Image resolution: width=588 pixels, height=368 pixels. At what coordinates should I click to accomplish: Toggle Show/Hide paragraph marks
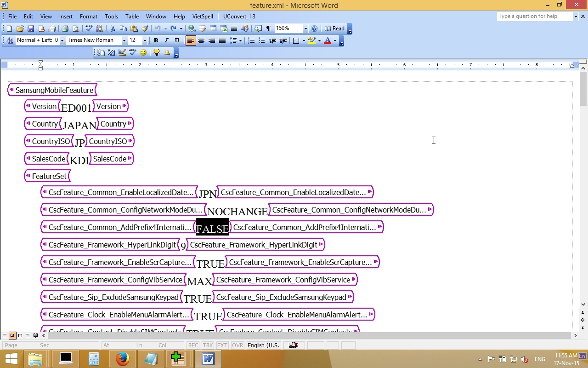[269, 29]
